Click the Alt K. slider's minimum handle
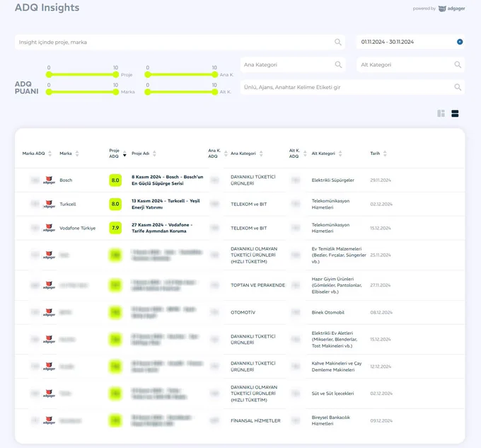This screenshot has width=481, height=448. tap(148, 92)
